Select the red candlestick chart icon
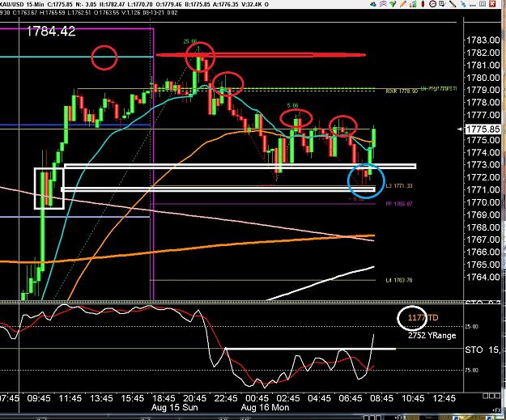 pos(423,4)
